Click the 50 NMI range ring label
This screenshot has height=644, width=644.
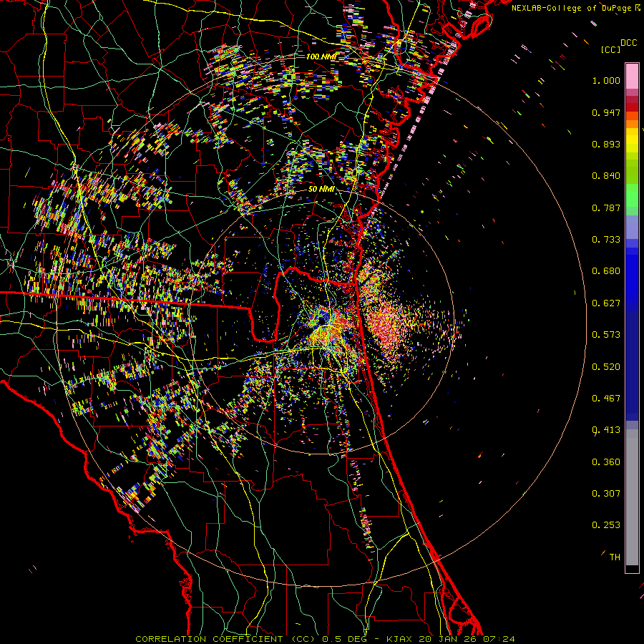point(321,189)
